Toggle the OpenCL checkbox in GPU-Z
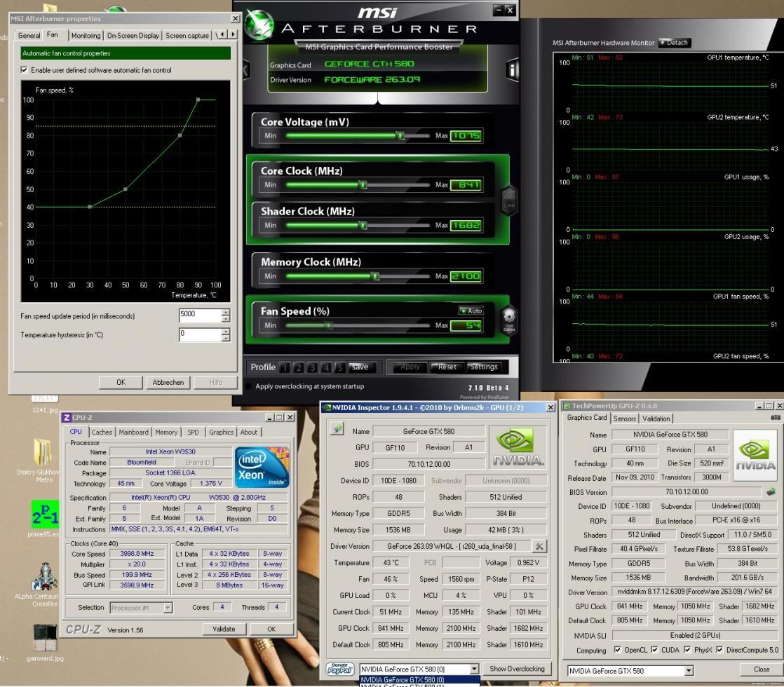784x687 pixels. [618, 650]
